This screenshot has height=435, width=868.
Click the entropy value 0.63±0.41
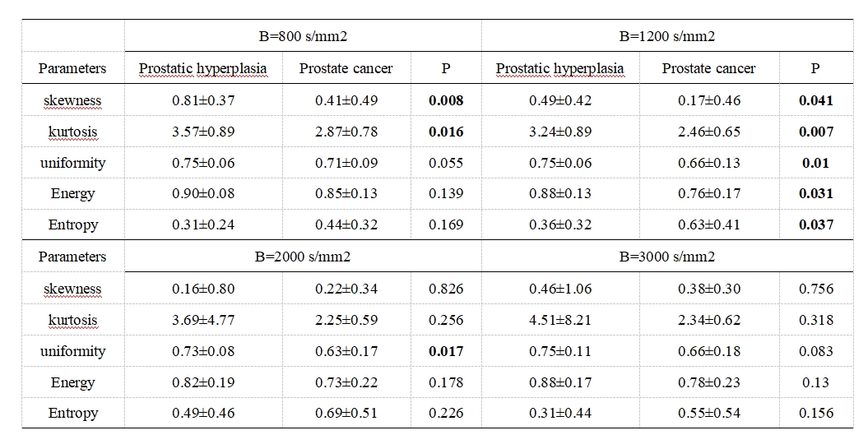pyautogui.click(x=709, y=224)
